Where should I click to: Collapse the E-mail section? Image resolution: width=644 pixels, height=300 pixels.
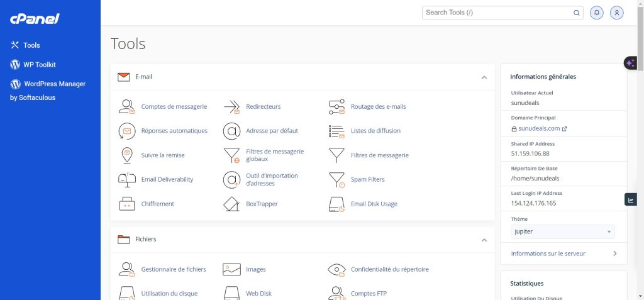pyautogui.click(x=484, y=77)
